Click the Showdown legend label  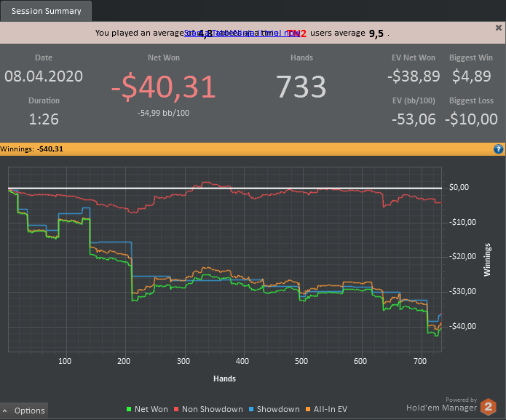click(x=278, y=409)
